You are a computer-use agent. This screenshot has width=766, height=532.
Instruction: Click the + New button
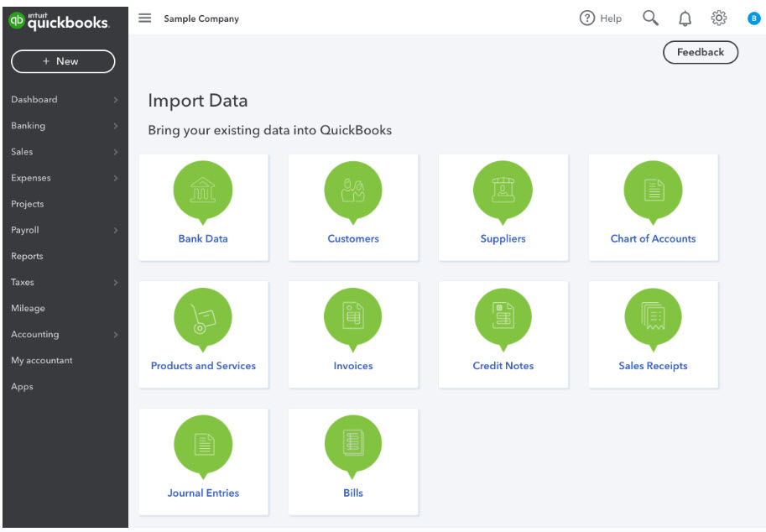point(63,61)
